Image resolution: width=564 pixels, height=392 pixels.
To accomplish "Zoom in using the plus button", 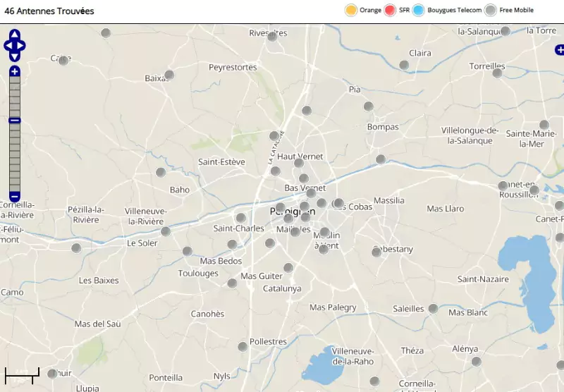I will [15, 72].
